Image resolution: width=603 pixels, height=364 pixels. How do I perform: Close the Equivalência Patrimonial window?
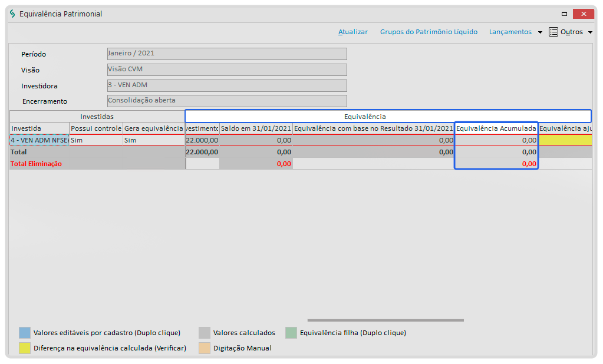point(583,14)
